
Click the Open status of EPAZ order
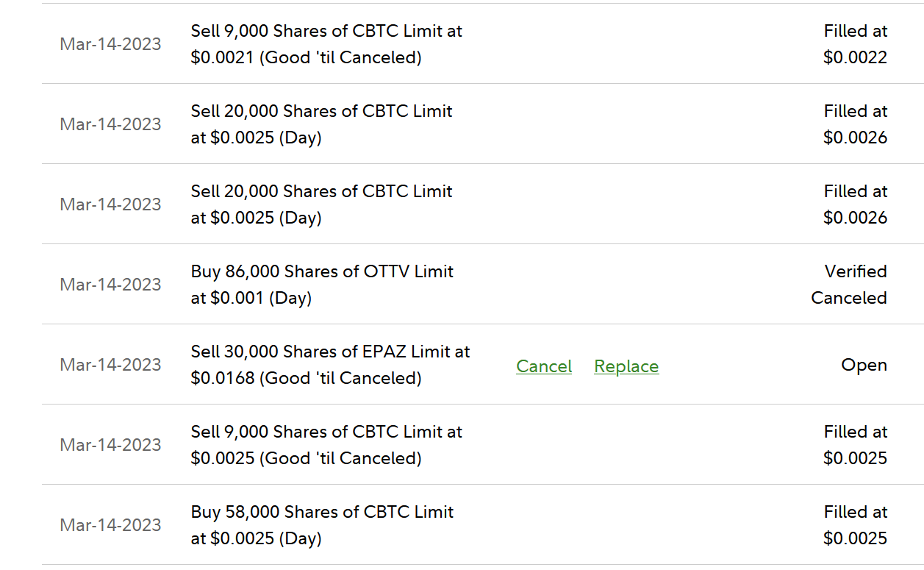click(864, 365)
